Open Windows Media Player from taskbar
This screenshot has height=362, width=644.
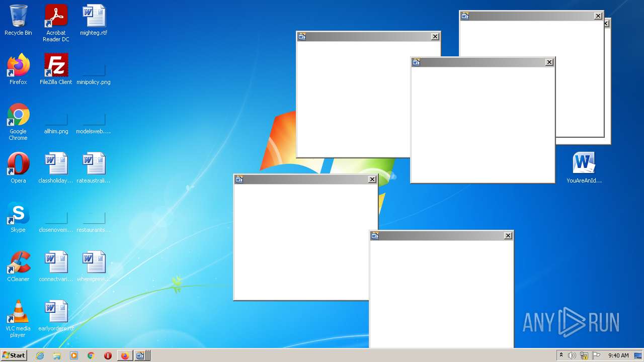[x=74, y=355]
